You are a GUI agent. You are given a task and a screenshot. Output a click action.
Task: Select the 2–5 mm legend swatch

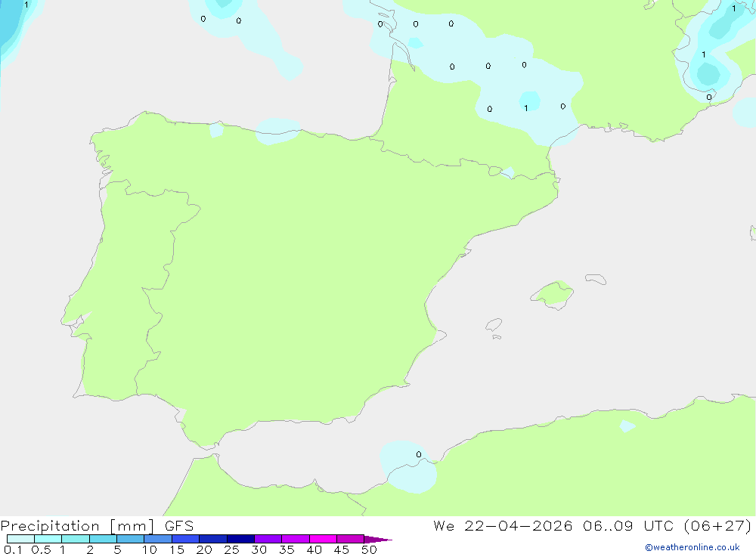pyautogui.click(x=103, y=539)
